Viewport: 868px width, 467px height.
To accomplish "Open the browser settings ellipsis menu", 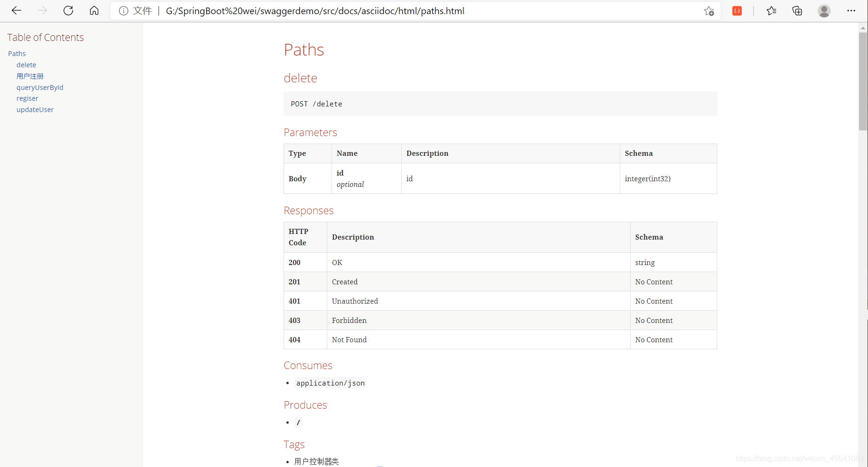I will tap(851, 11).
